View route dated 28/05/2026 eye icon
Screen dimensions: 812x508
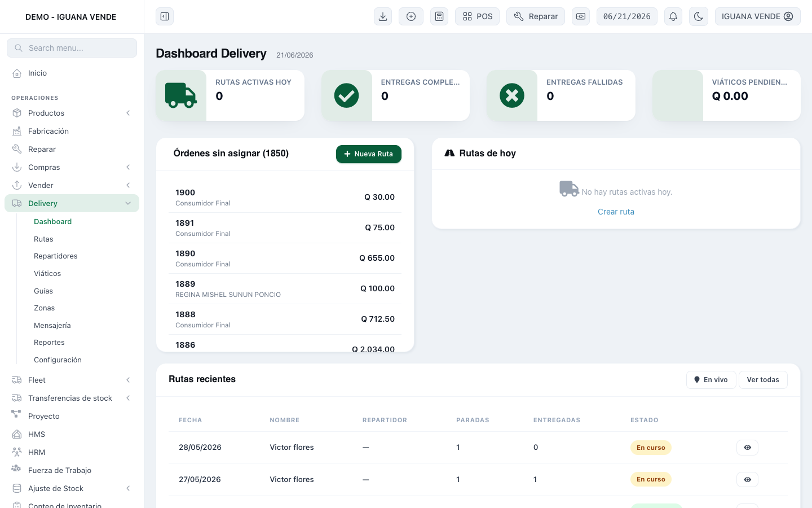tap(747, 448)
